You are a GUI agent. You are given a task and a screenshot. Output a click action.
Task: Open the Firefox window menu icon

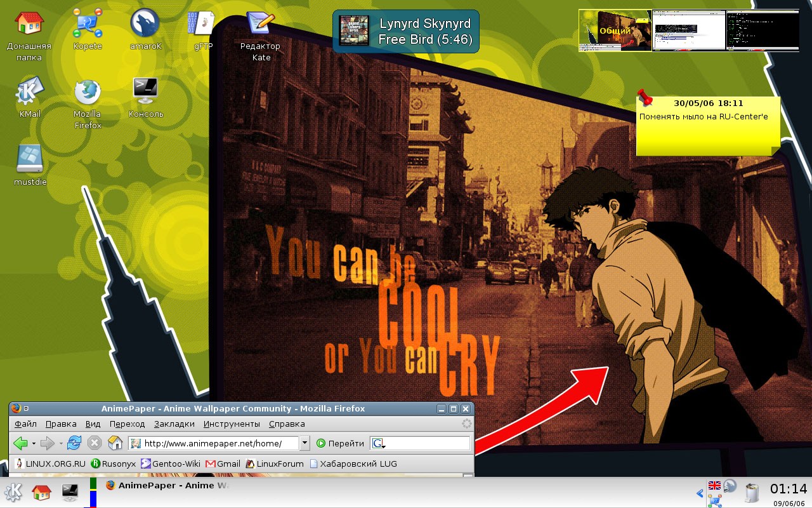point(16,408)
